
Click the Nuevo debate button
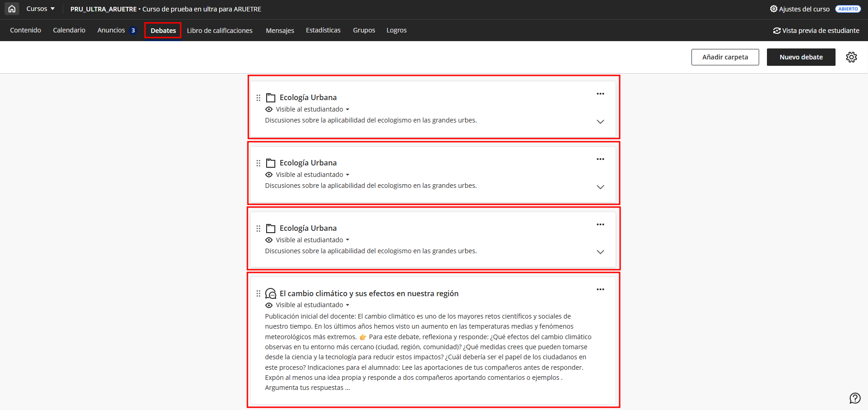click(x=801, y=57)
